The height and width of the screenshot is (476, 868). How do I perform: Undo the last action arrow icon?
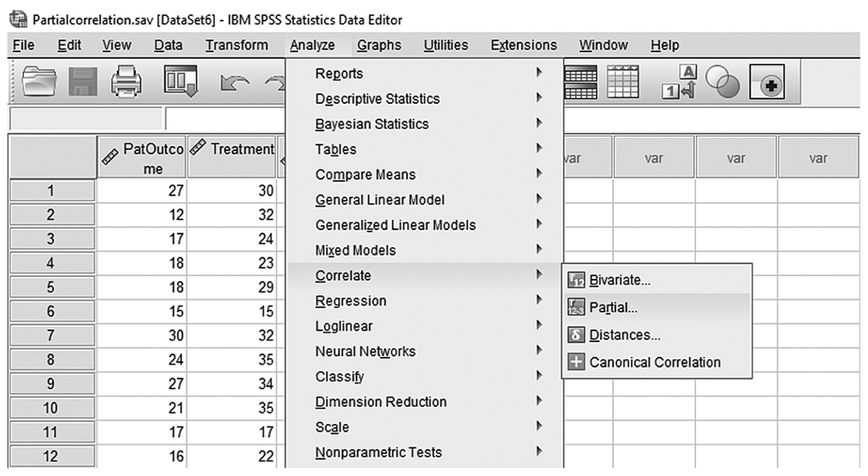click(235, 84)
